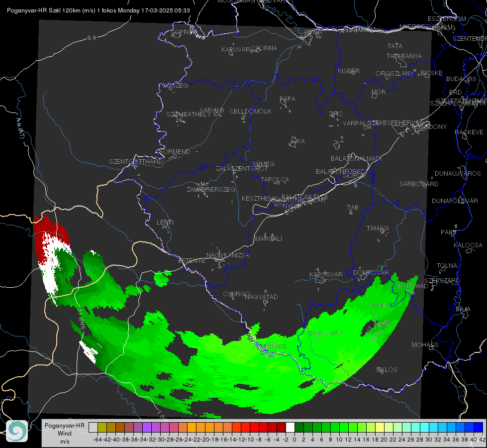The height and width of the screenshot is (448, 487).
Task: Click the SZEKSZÁRD label
Action: pyautogui.click(x=442, y=280)
